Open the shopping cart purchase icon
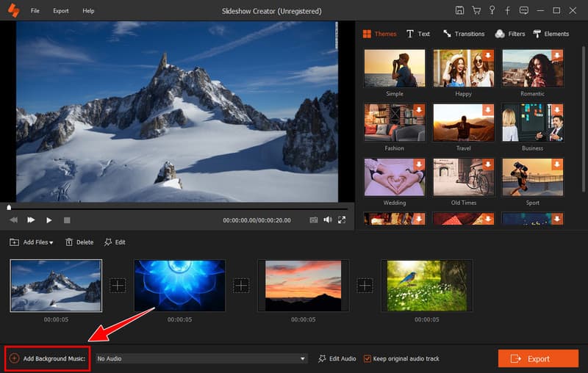 476,11
